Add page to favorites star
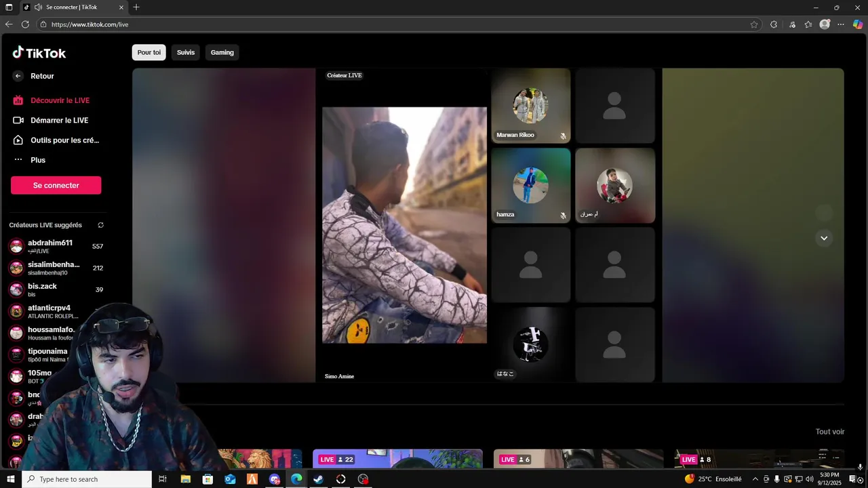This screenshot has height=488, width=868. [x=754, y=24]
